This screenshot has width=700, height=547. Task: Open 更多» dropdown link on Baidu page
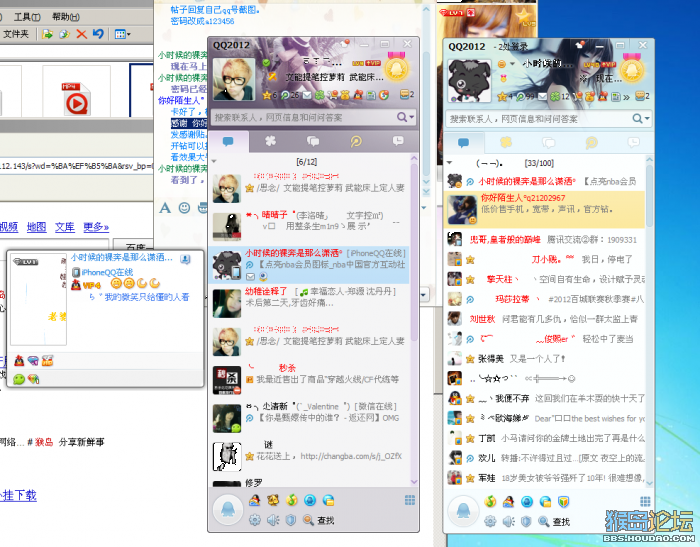(96, 227)
